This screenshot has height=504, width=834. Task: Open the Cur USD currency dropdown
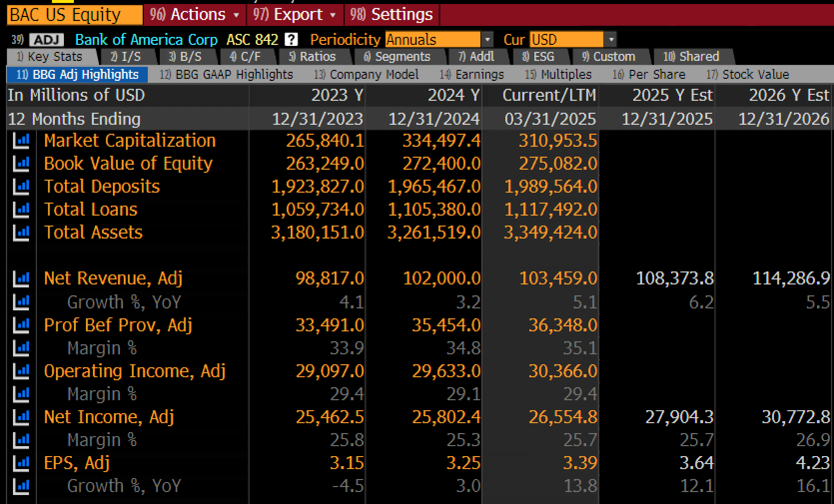[x=573, y=39]
